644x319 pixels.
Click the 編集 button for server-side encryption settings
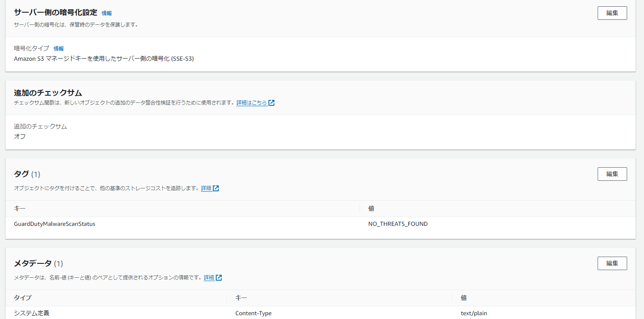coord(612,13)
